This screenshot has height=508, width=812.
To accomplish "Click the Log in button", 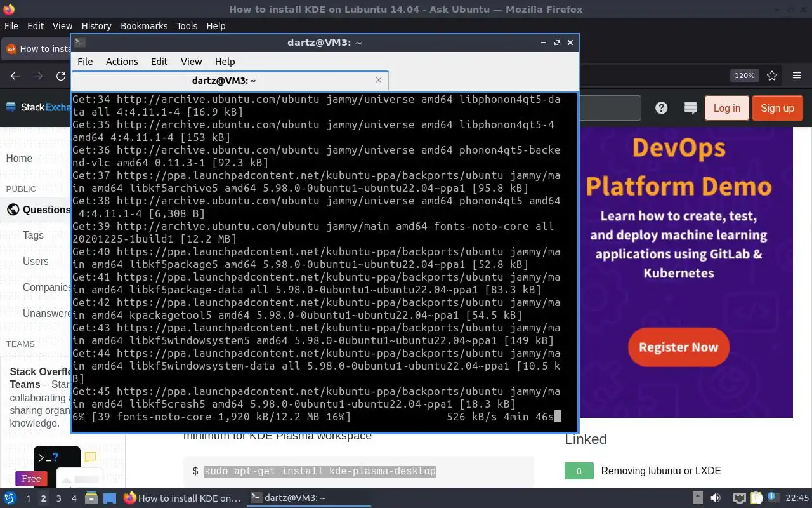I will click(x=726, y=108).
